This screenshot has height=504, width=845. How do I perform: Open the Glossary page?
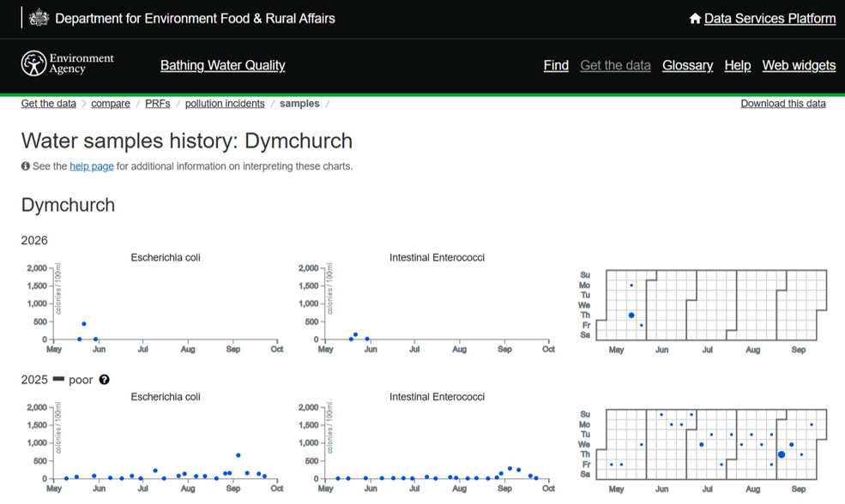click(688, 65)
